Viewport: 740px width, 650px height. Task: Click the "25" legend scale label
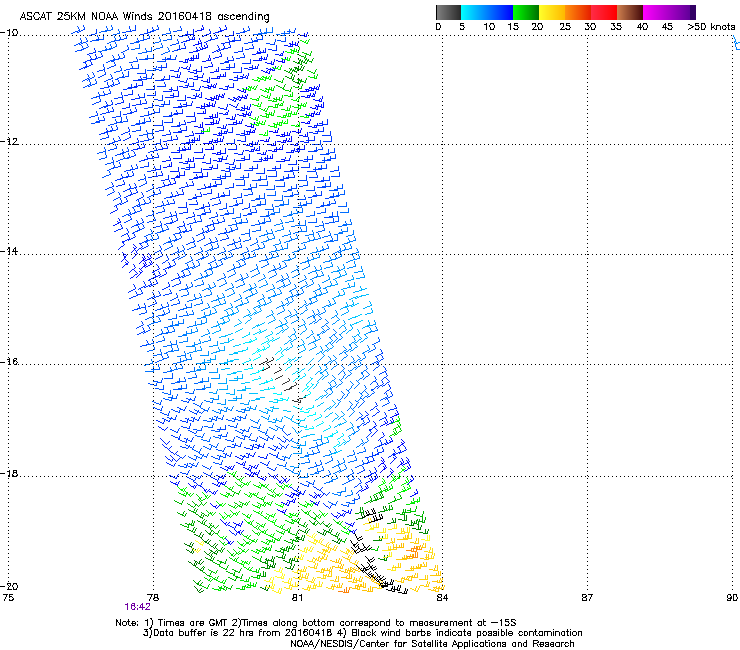[x=565, y=27]
